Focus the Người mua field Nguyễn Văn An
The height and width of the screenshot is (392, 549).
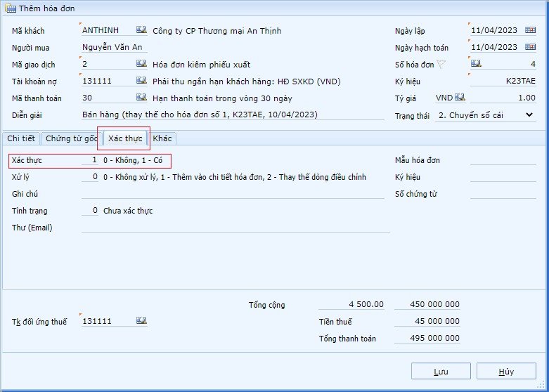point(115,47)
